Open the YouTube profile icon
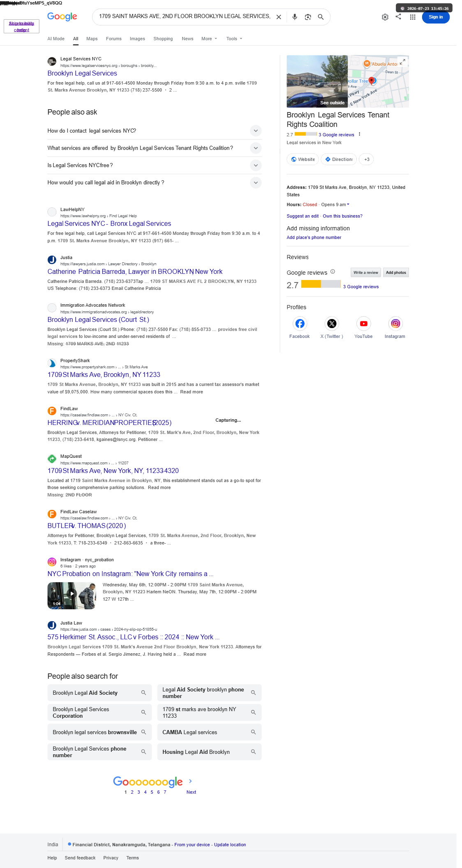This screenshot has height=868, width=462. pos(363,324)
